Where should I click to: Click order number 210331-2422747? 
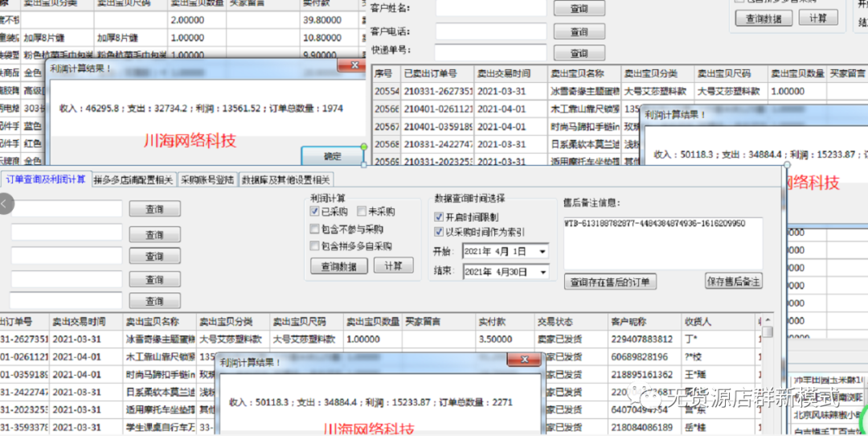click(x=437, y=144)
